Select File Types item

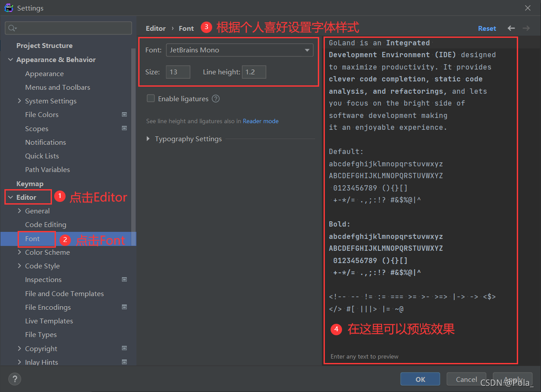click(41, 334)
